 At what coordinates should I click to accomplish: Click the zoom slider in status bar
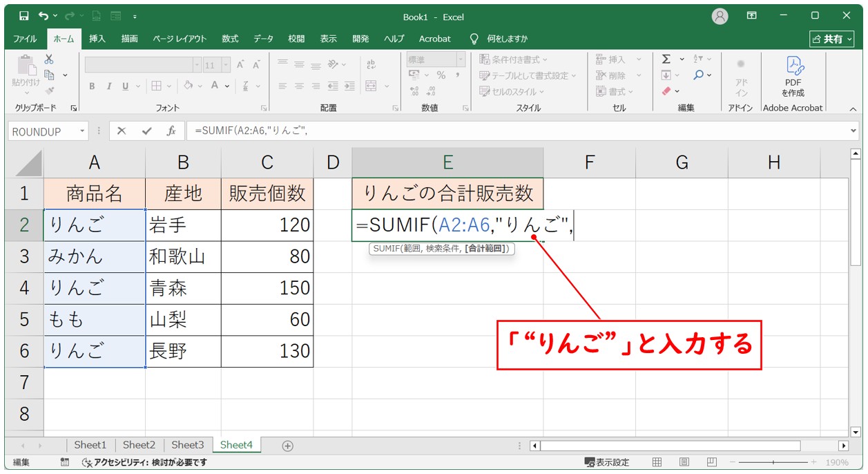[773, 462]
